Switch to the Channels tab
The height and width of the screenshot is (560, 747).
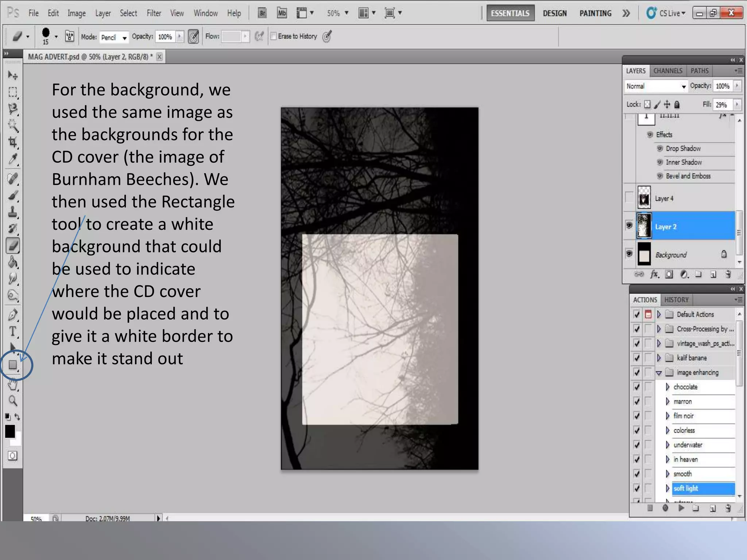click(667, 71)
